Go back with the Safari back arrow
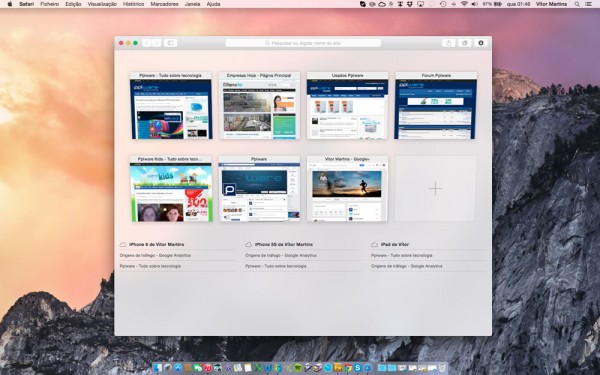600x375 pixels. pos(147,43)
